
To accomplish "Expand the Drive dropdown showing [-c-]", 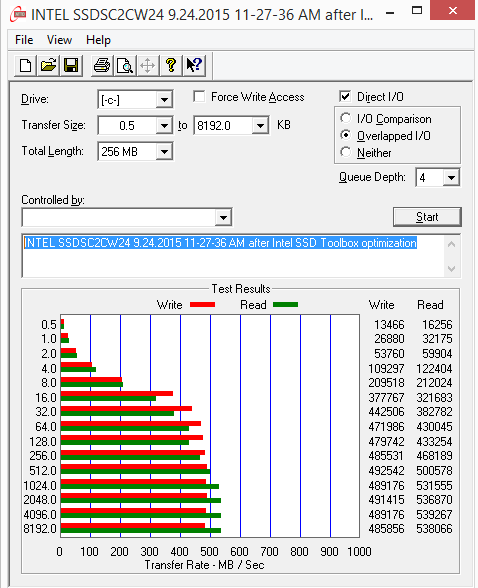I will pyautogui.click(x=164, y=100).
